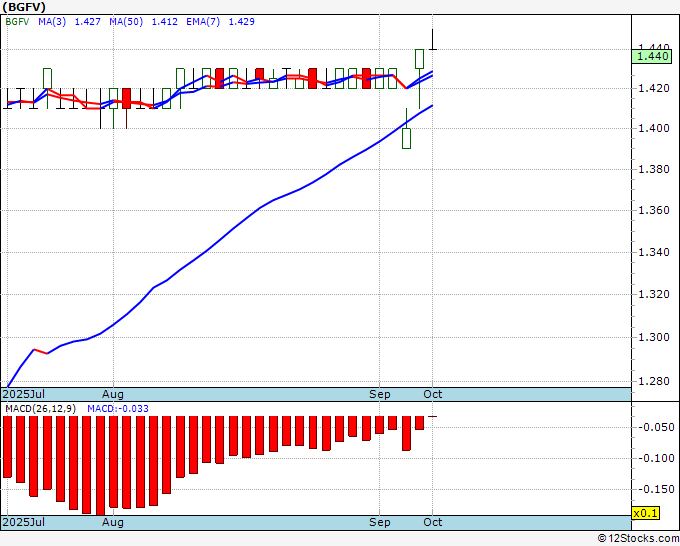Click the latest candle near 1.440
This screenshot has height=546, width=680.
coord(432,39)
